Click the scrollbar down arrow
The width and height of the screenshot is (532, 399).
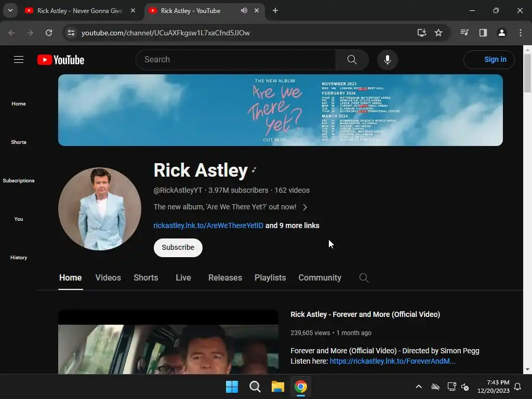[x=527, y=369]
